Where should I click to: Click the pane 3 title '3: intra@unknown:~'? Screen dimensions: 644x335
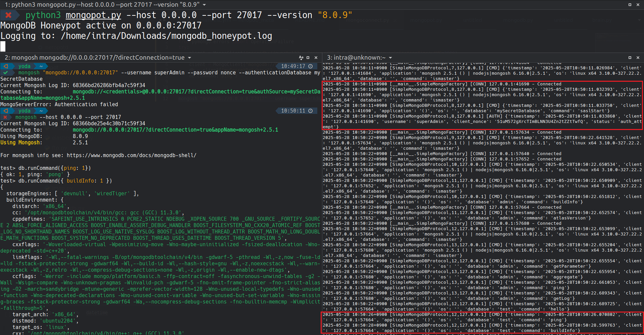click(356, 58)
